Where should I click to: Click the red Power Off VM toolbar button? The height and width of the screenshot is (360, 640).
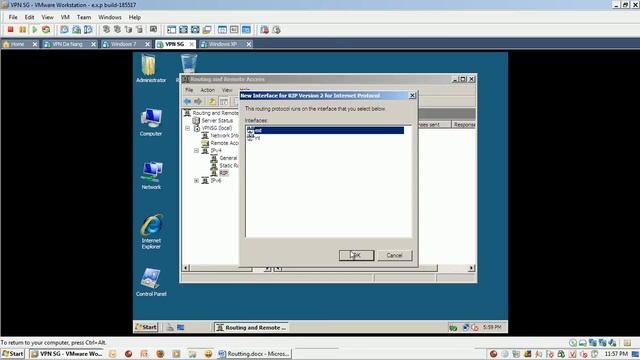(x=11, y=29)
